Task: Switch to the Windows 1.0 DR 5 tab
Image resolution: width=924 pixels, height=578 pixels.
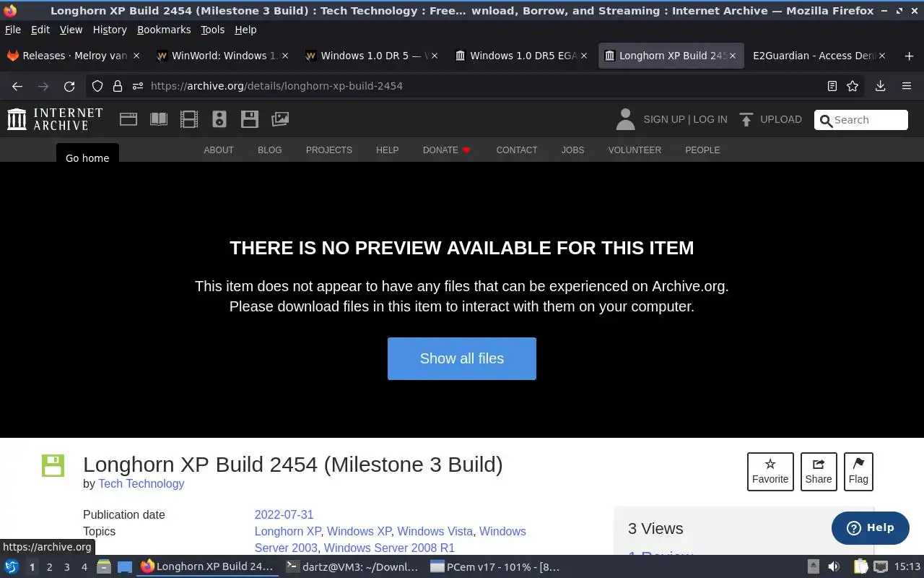Action: pos(372,56)
